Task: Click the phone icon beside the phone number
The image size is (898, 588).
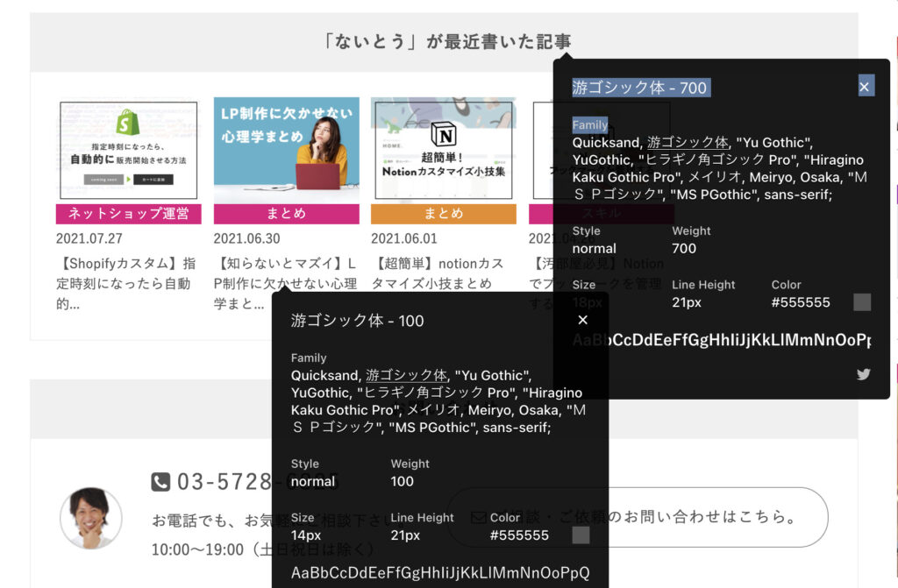Action: point(160,482)
